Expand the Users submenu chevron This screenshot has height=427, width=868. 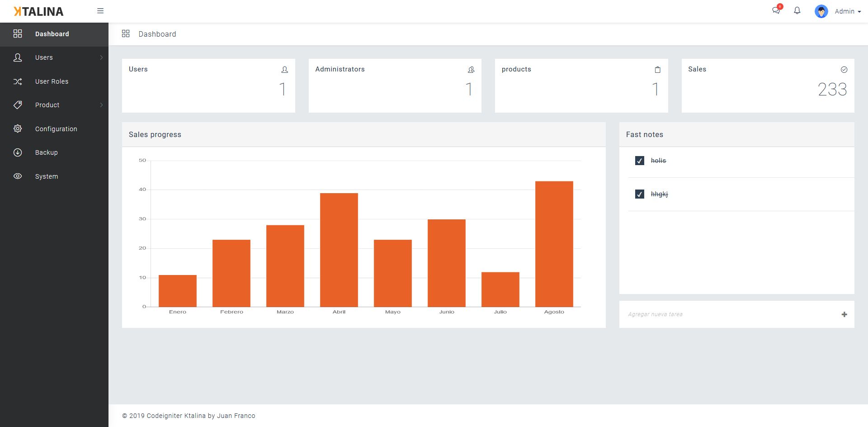pyautogui.click(x=101, y=57)
